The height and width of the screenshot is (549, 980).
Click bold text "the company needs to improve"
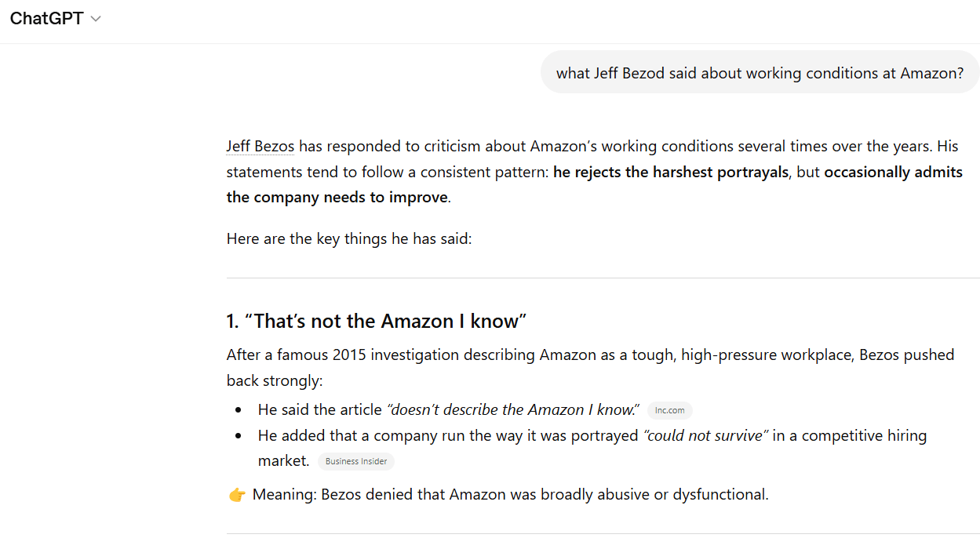coord(337,197)
